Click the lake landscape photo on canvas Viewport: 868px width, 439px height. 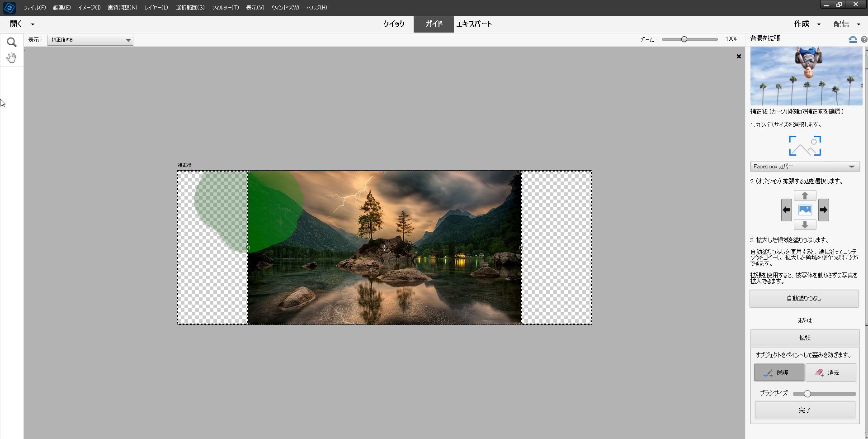[x=385, y=248]
